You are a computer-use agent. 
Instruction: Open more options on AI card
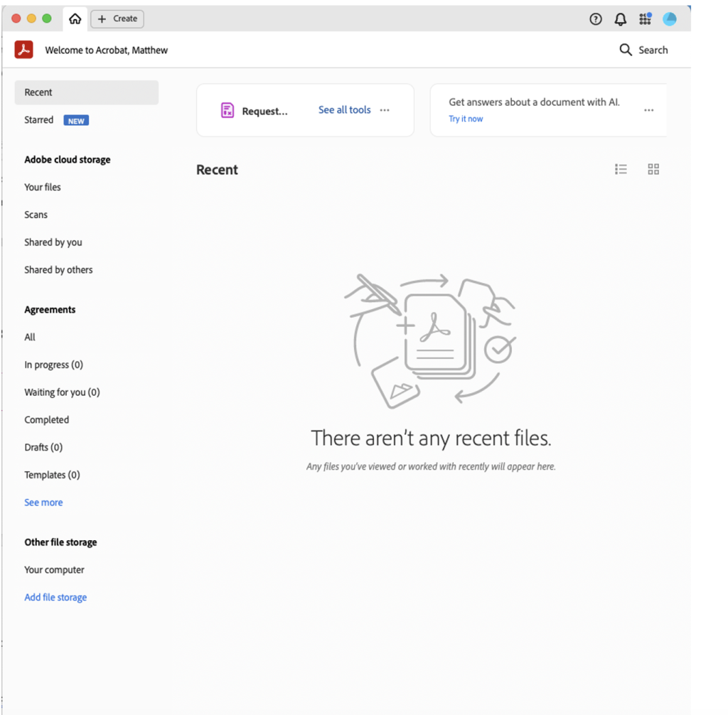(648, 110)
